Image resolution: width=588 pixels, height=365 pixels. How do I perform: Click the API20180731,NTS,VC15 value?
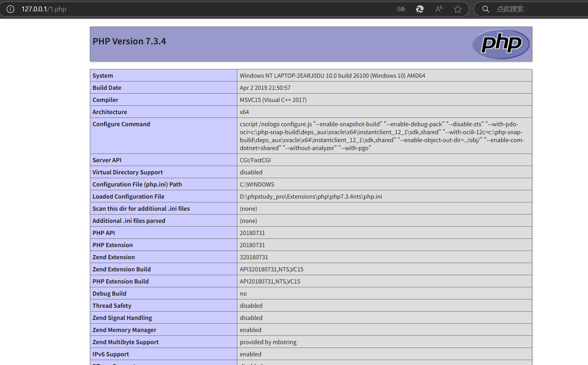point(270,281)
